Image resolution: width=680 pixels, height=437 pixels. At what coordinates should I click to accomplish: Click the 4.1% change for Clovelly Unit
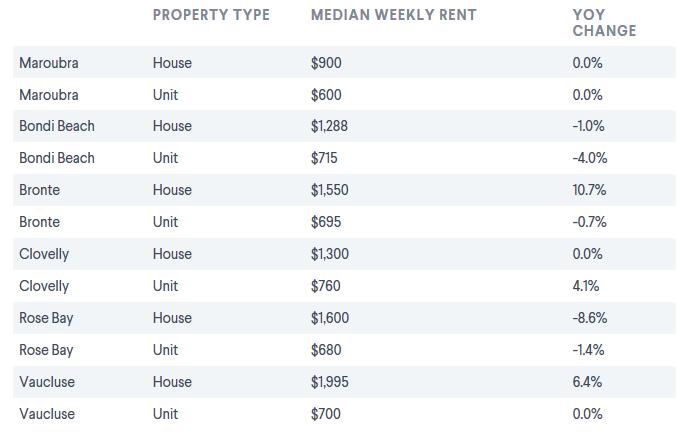[x=586, y=286]
